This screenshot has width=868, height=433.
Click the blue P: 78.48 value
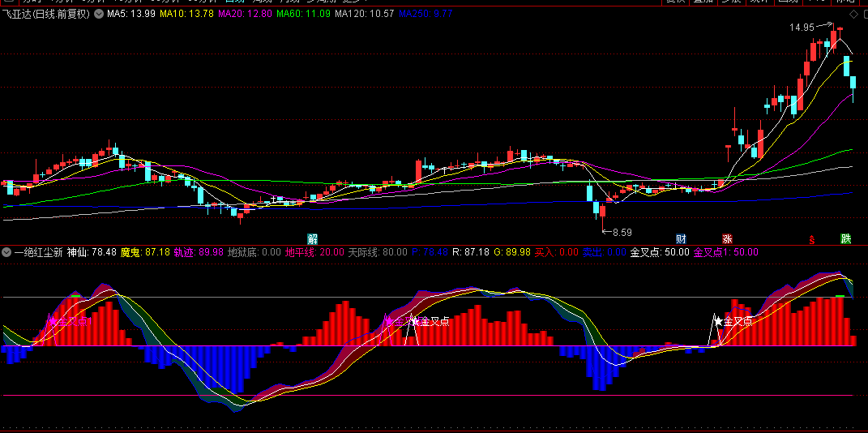click(x=430, y=252)
